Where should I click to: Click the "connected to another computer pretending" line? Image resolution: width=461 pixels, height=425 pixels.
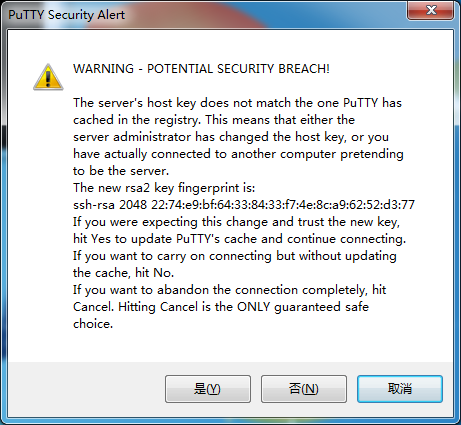pos(238,154)
